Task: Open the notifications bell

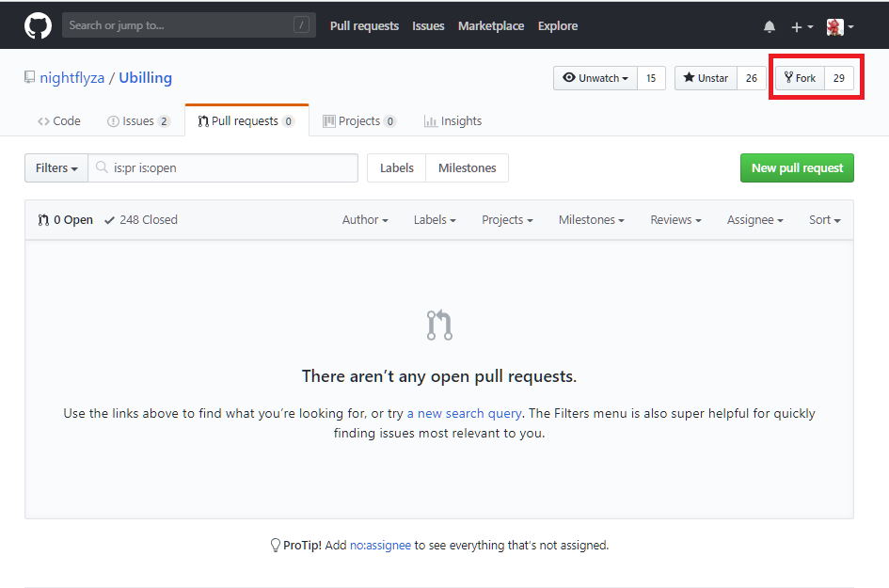Action: (770, 26)
